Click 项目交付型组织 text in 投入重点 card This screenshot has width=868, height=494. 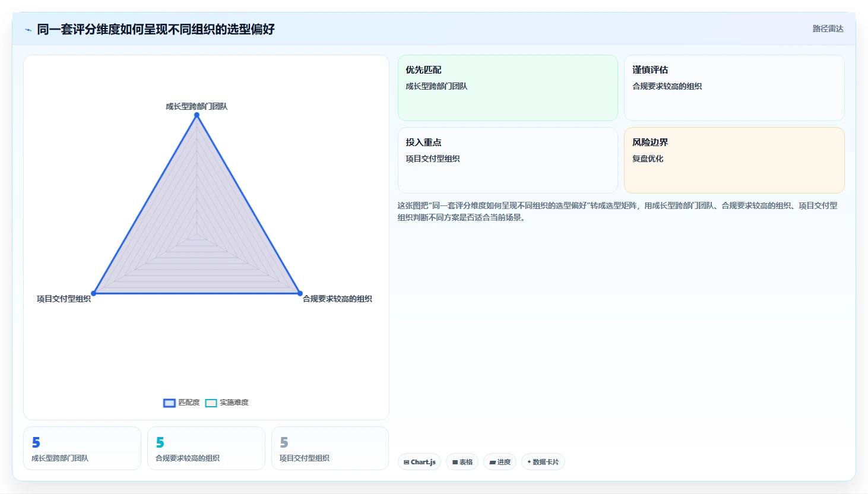(x=433, y=159)
